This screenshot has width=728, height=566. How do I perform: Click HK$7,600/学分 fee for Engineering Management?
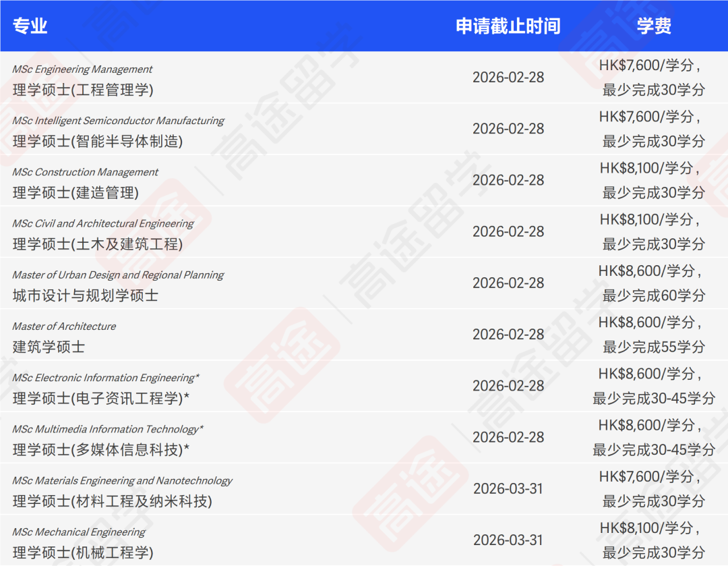click(x=649, y=65)
